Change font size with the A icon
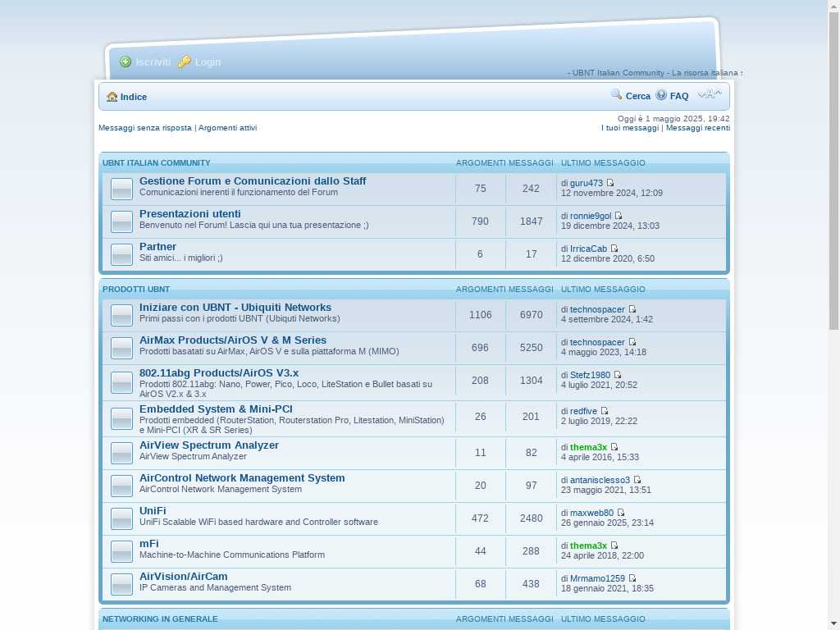 tap(710, 94)
